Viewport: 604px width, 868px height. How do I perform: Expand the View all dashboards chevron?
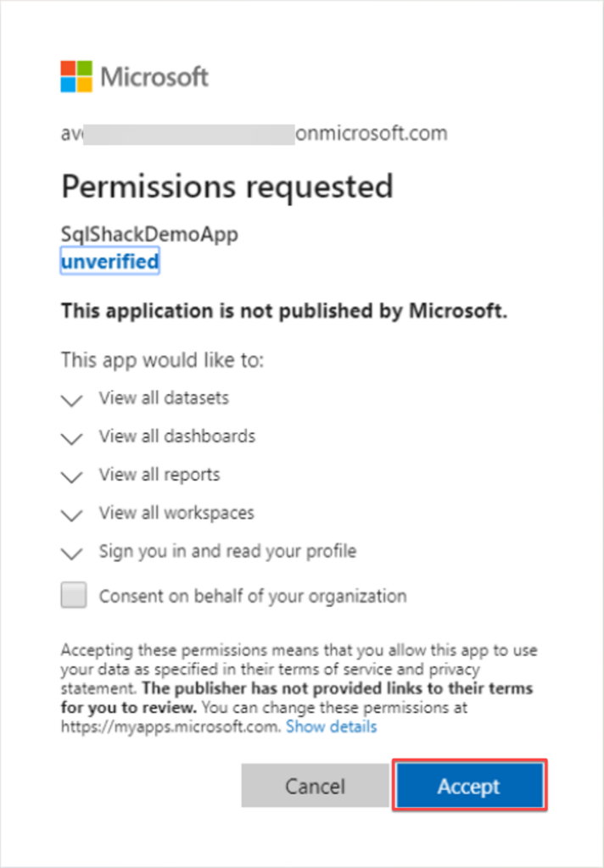pos(73,438)
